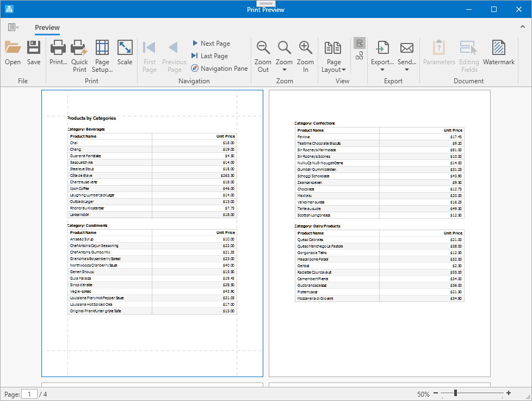The height and width of the screenshot is (401, 532).
Task: Click the 'Côte de Blaye' product row
Action: 152,175
